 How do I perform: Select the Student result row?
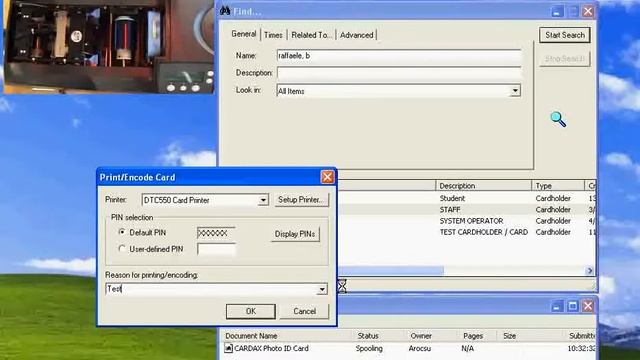point(466,198)
